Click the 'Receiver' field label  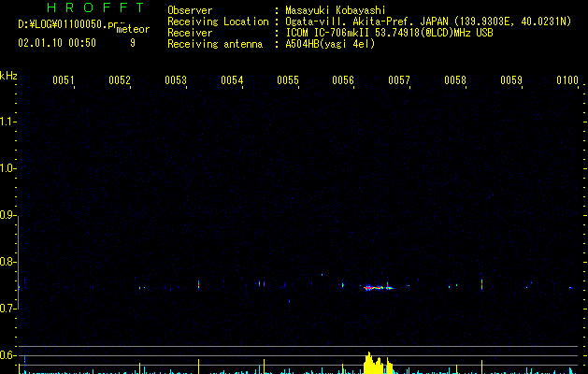pyautogui.click(x=190, y=33)
